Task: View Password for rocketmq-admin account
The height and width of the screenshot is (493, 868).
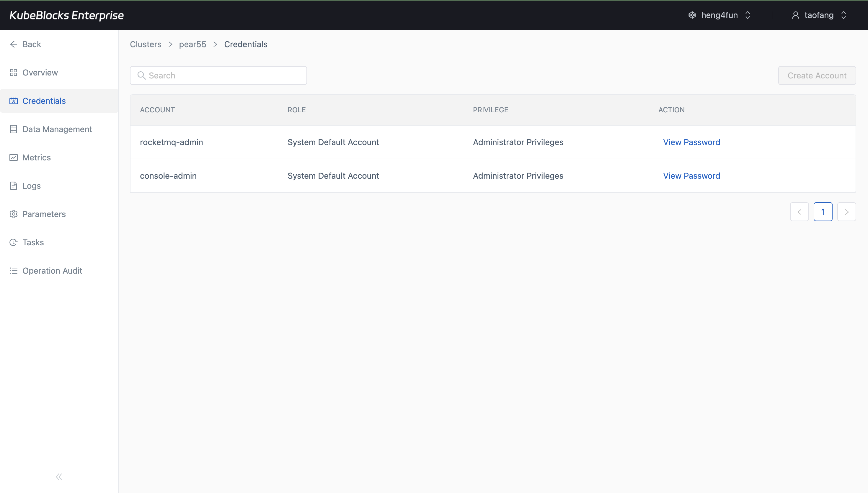Action: (x=691, y=142)
